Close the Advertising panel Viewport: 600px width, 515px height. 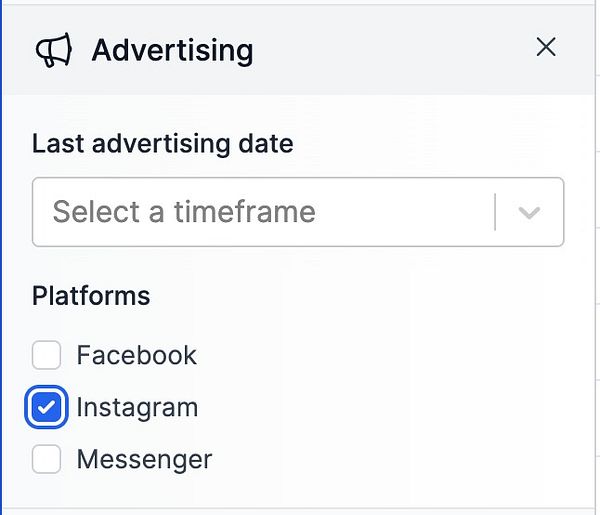click(x=546, y=47)
